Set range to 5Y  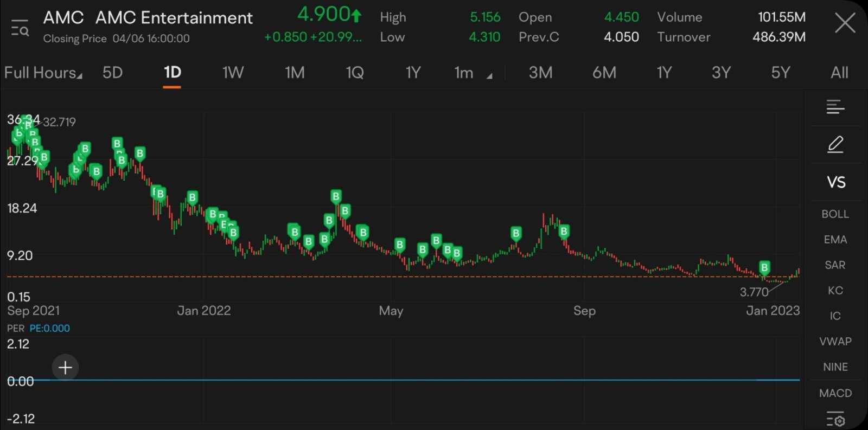tap(781, 73)
